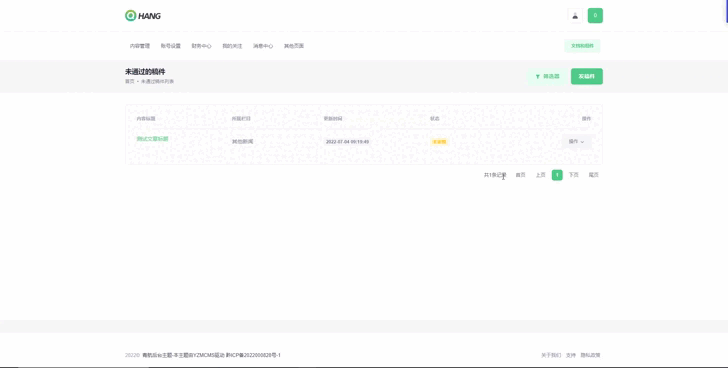This screenshot has width=728, height=368.
Task: Click the 其他新闻 category cell
Action: pos(242,142)
